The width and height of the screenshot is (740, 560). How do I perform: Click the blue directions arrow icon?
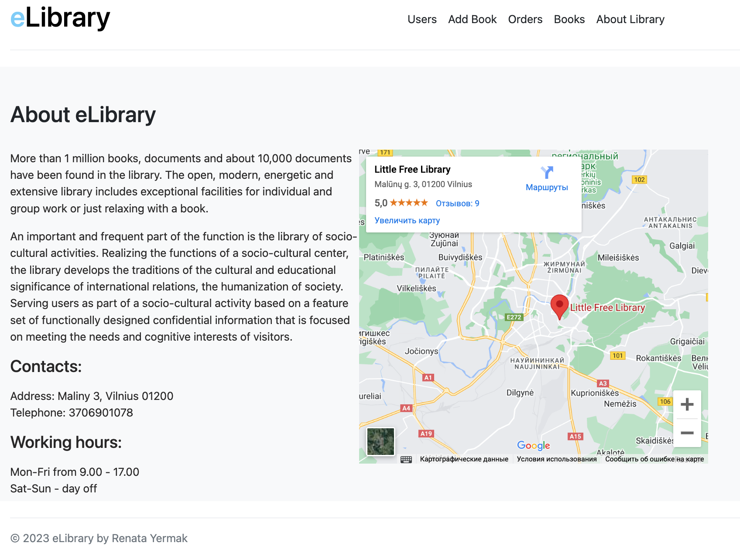547,173
